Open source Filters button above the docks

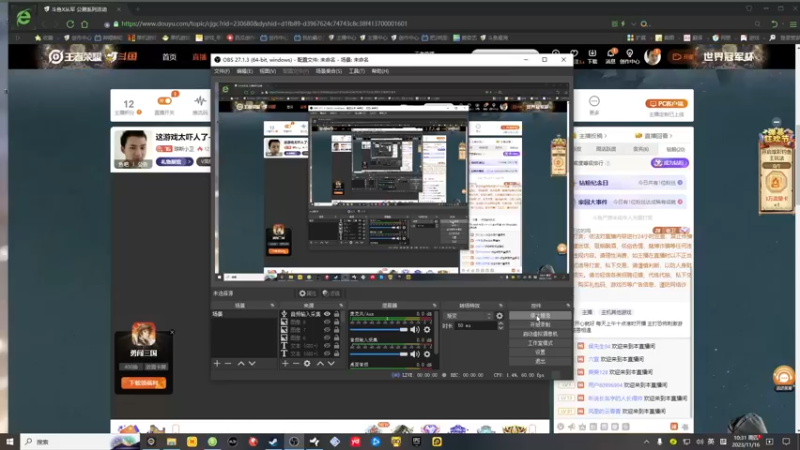pos(331,293)
